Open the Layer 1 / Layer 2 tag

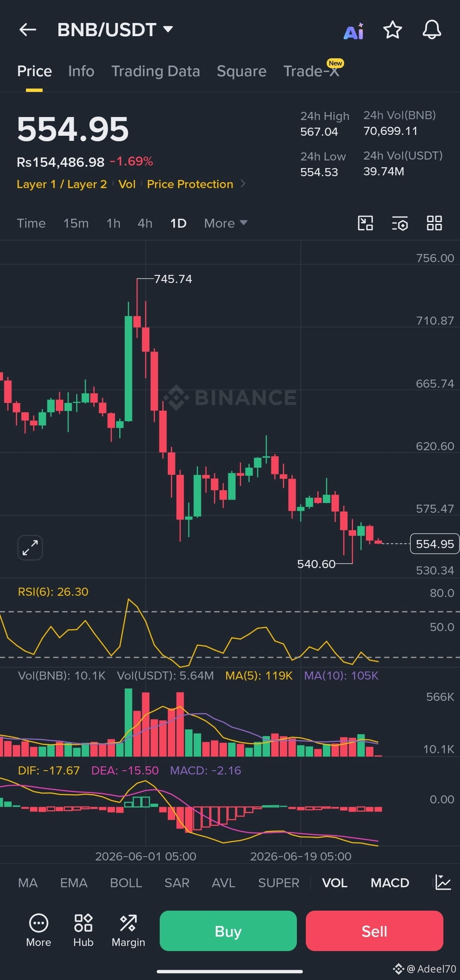(62, 184)
